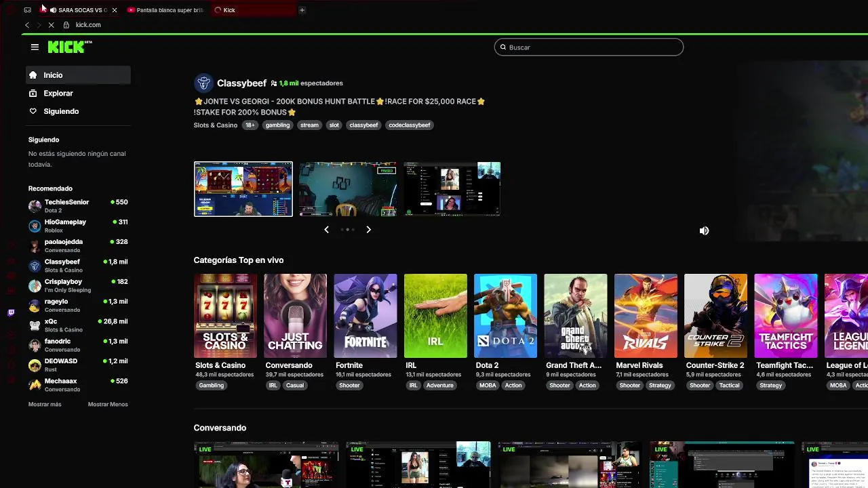Switch to SARA SOCAS browser tab
This screenshot has width=868, height=488.
tap(80, 10)
